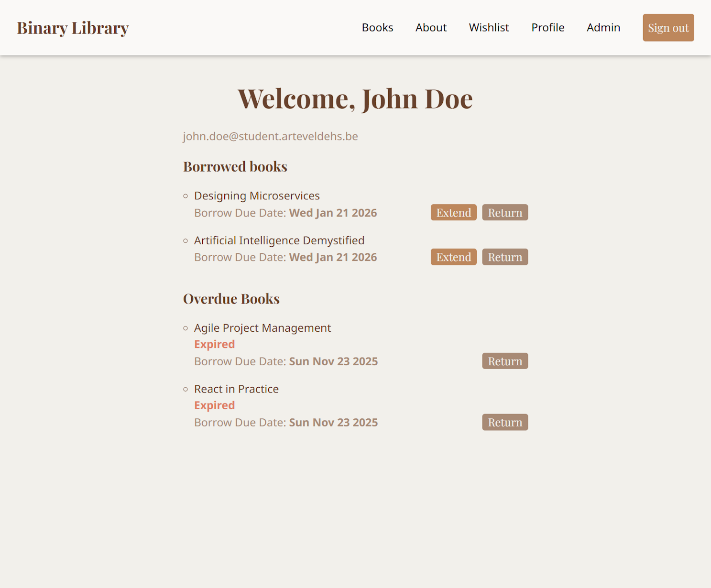Select the title Agile Project Management
711x588 pixels.
(x=262, y=328)
